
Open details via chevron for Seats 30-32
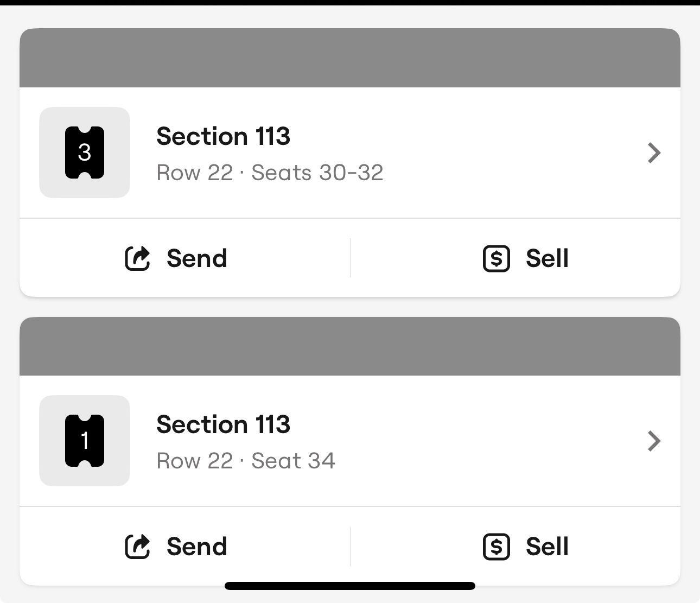pos(654,153)
